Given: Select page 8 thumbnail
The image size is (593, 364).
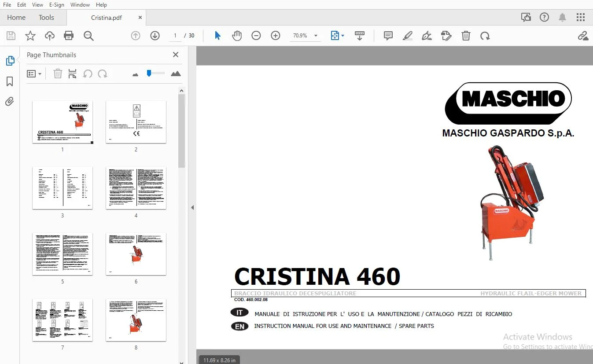Looking at the screenshot, I should [136, 320].
